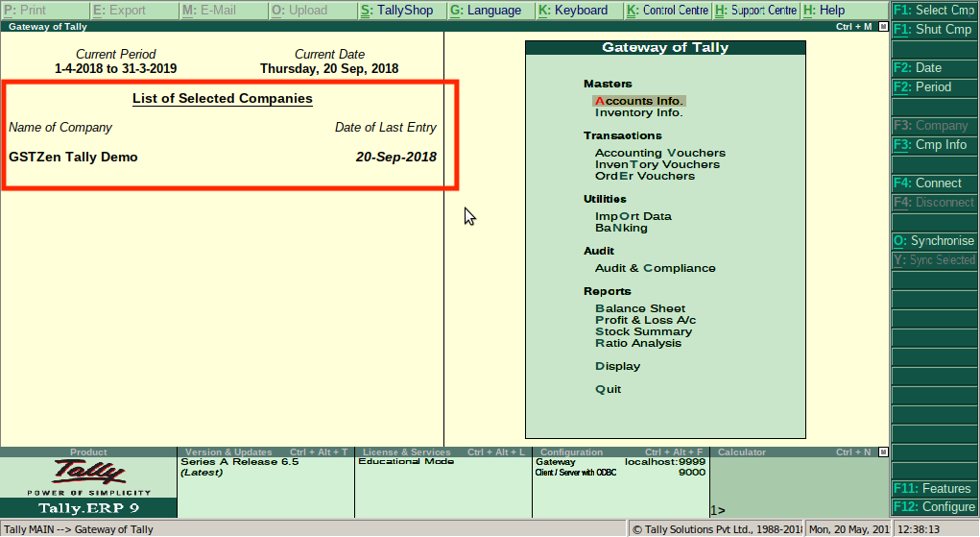980x537 pixels.
Task: Click F2: Period button
Action: pyautogui.click(x=934, y=87)
